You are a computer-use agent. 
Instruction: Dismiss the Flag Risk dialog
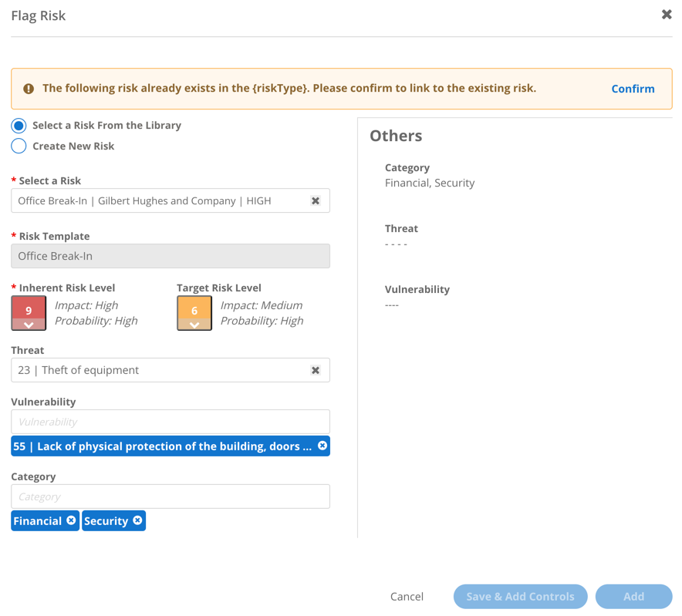pos(667,14)
